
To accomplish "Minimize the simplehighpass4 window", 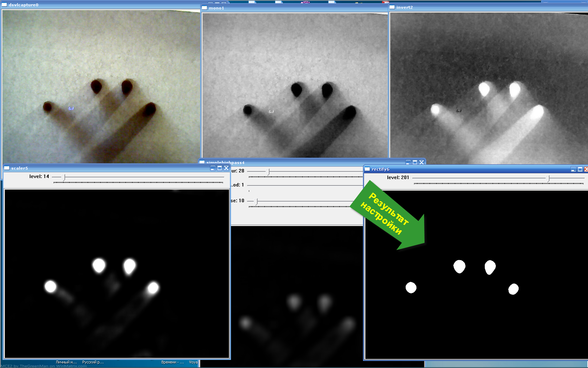I will (x=408, y=162).
